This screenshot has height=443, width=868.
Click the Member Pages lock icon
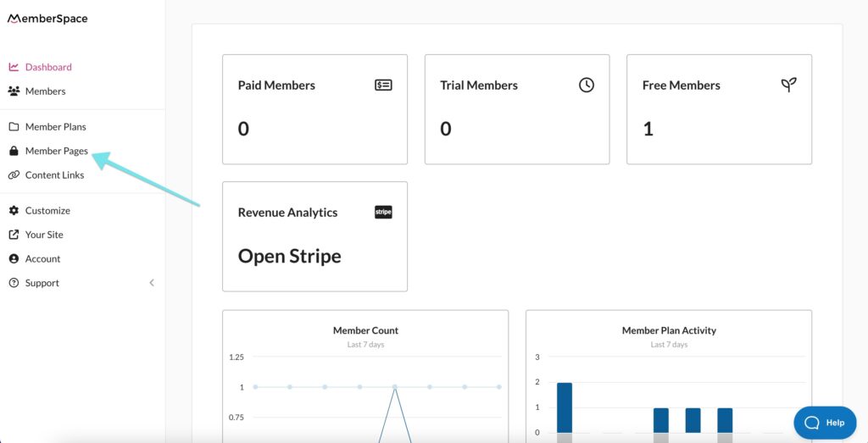(14, 151)
